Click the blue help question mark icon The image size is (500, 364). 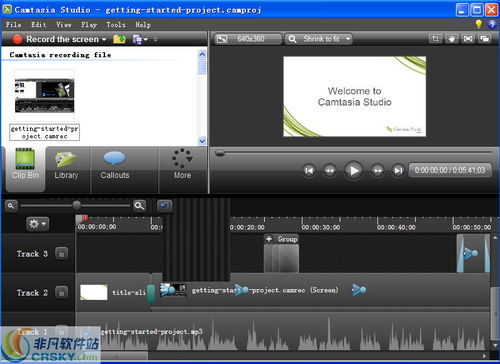pos(492,24)
